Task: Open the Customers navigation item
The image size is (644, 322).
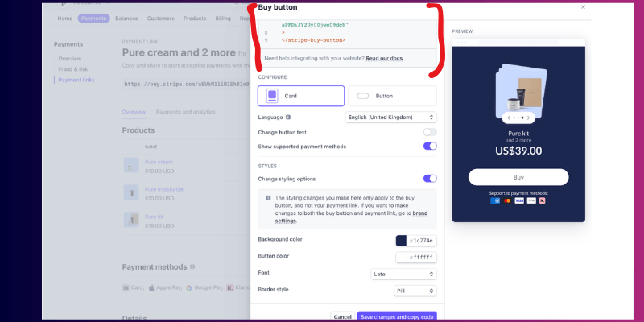Action: click(x=160, y=18)
